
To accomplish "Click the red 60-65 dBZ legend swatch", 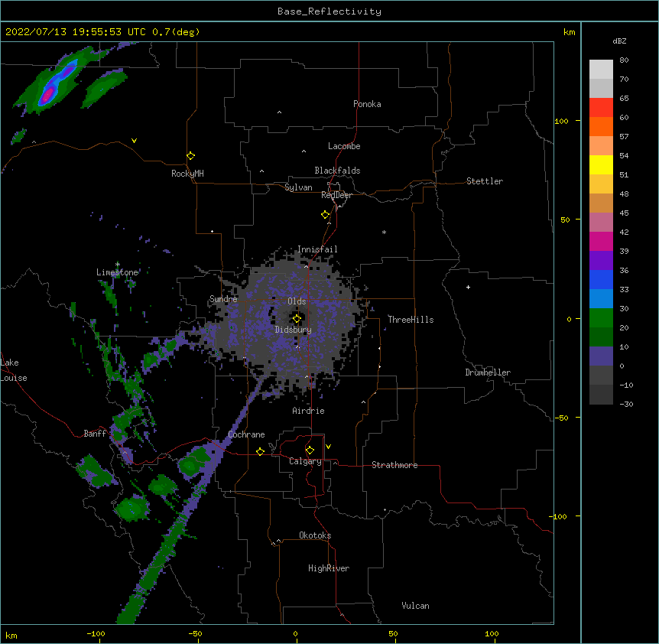I will click(601, 108).
